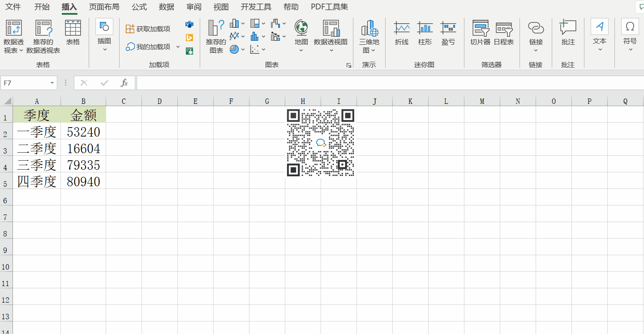This screenshot has width=644, height=334.
Task: Switch to the 审阅 (Review) tab
Action: coord(194,7)
